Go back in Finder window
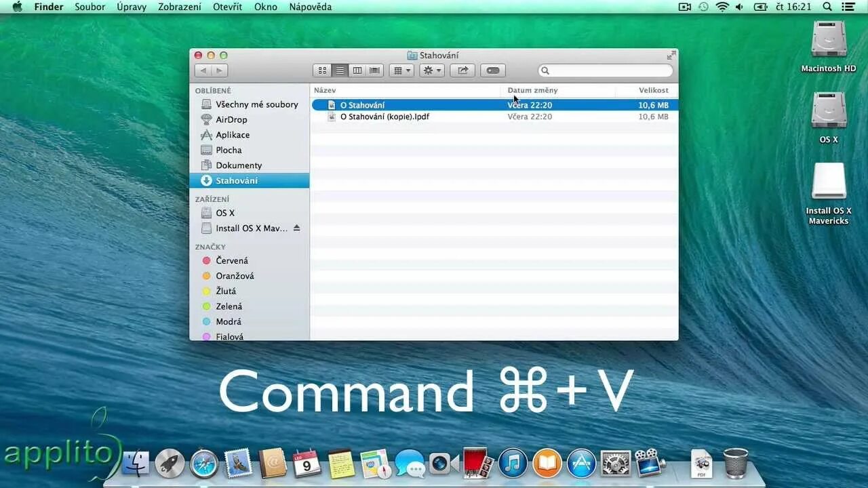868x488 pixels. [203, 70]
